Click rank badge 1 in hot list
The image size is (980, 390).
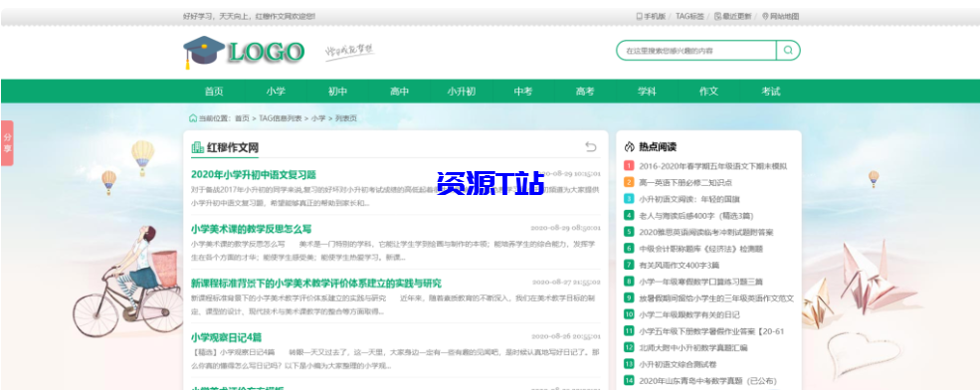coord(629,166)
